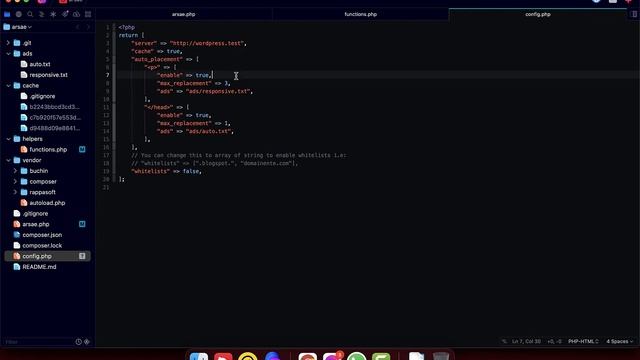This screenshot has height=360, width=640.
Task: Open responsive.txt in the ads folder
Action: [x=48, y=75]
